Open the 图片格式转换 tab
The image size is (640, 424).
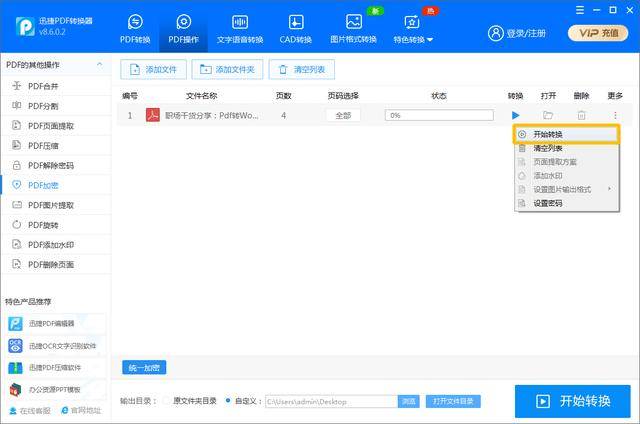click(353, 29)
